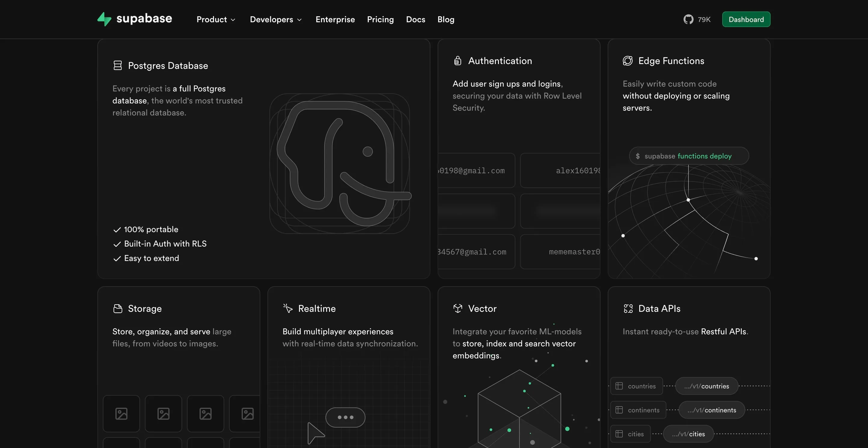Click the .../v1/countries endpoint pill
The width and height of the screenshot is (868, 448).
tap(707, 386)
